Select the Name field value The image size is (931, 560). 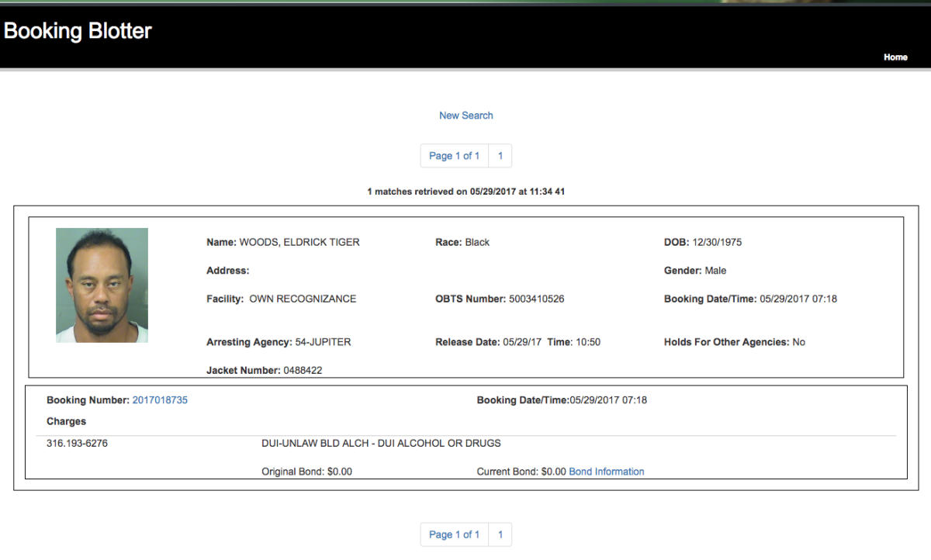pyautogui.click(x=299, y=242)
